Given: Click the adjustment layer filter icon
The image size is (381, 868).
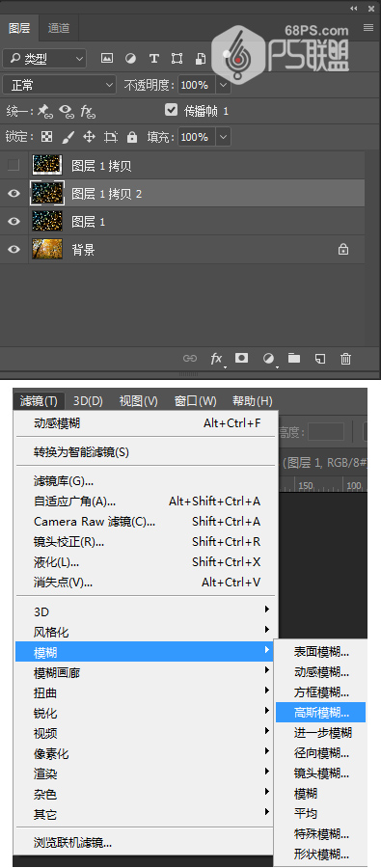Looking at the screenshot, I should [x=130, y=58].
